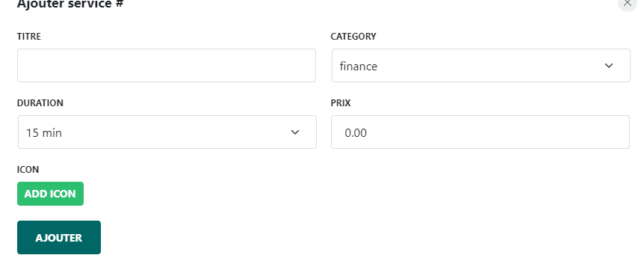The width and height of the screenshot is (644, 270).
Task: Click the 0.00 price value
Action: pyautogui.click(x=356, y=132)
